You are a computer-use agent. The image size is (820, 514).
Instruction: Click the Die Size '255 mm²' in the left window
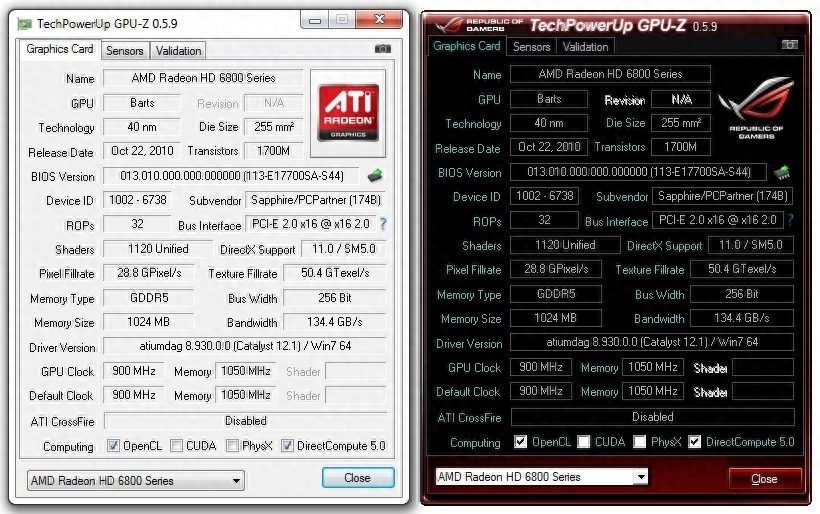[x=274, y=127]
